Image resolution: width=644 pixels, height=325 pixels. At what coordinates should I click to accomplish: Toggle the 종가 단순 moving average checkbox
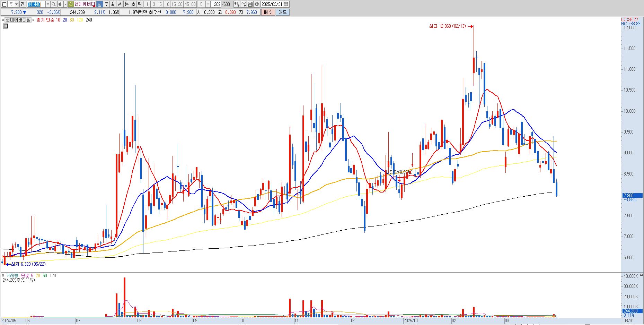(34, 20)
